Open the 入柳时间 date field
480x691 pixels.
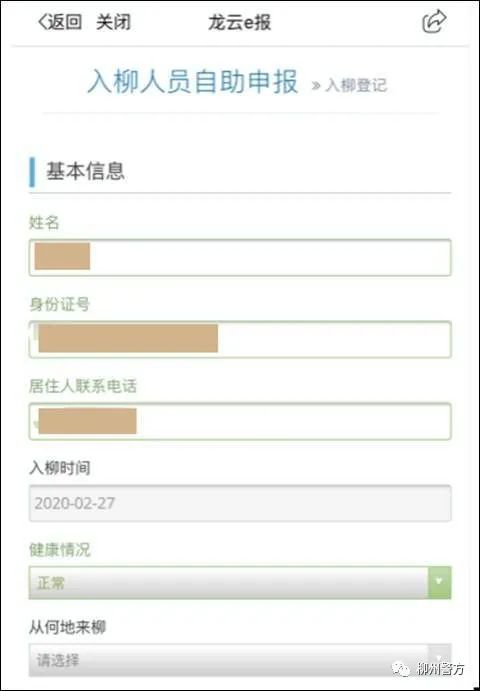(240, 503)
